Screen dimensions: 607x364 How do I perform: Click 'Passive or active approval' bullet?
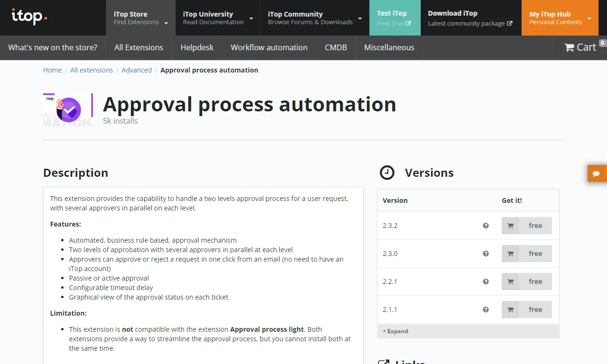[109, 278]
